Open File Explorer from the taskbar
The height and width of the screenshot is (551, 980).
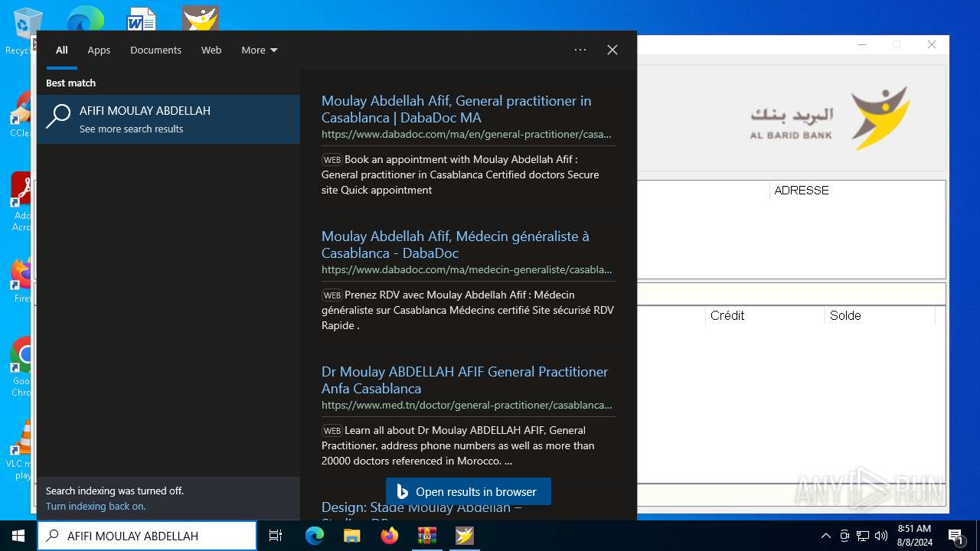[351, 536]
